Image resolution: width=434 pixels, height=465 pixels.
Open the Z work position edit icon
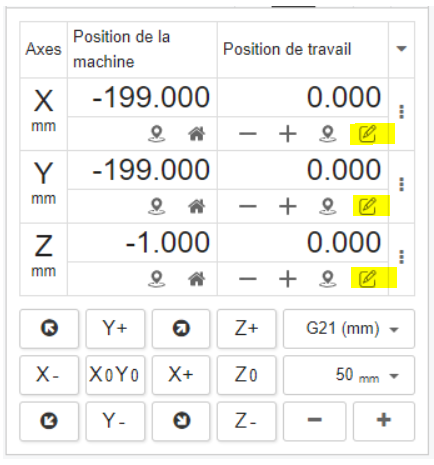tap(367, 278)
